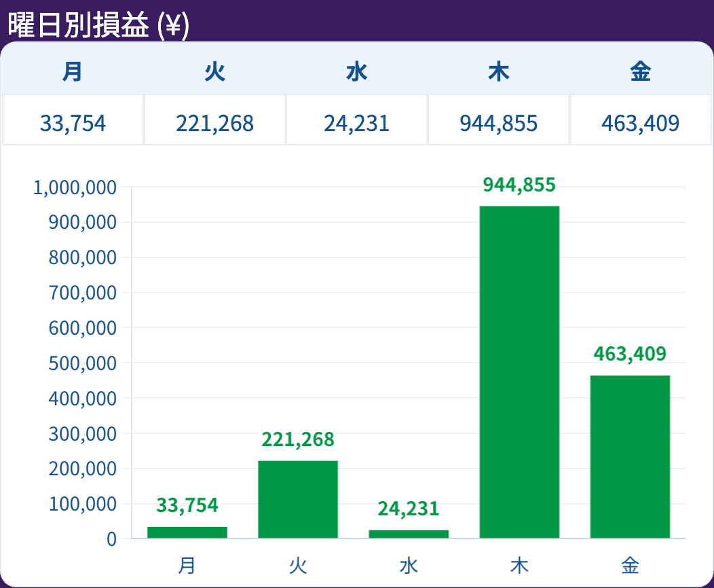The image size is (714, 588).
Task: Click the green Tuesday bar in chart
Action: (x=298, y=500)
